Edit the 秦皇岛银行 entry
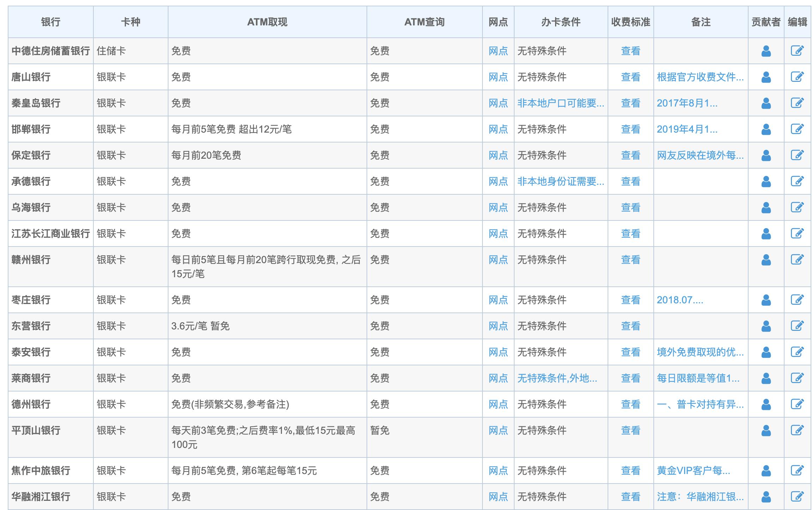This screenshot has height=510, width=812. (797, 103)
